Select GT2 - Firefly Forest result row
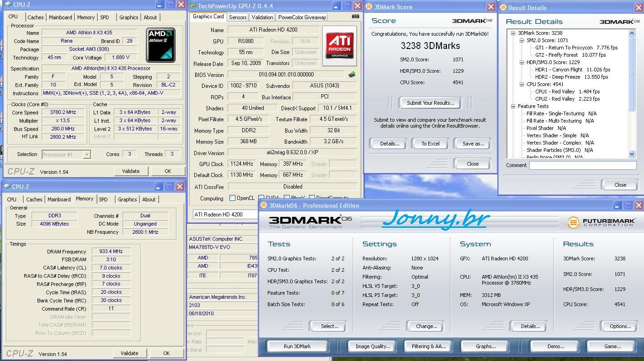Image resolution: width=644 pixels, height=361 pixels. (x=570, y=55)
